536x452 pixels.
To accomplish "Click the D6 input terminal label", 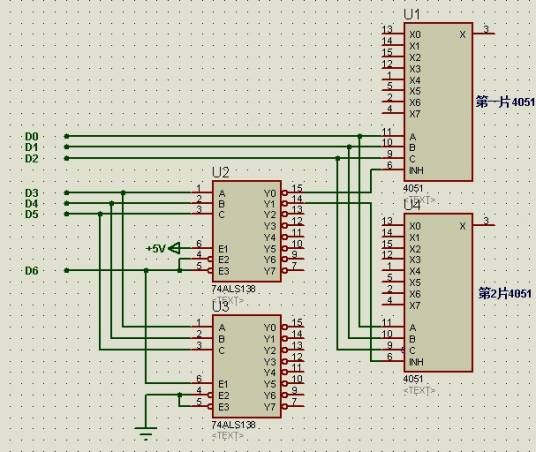I will coord(32,271).
